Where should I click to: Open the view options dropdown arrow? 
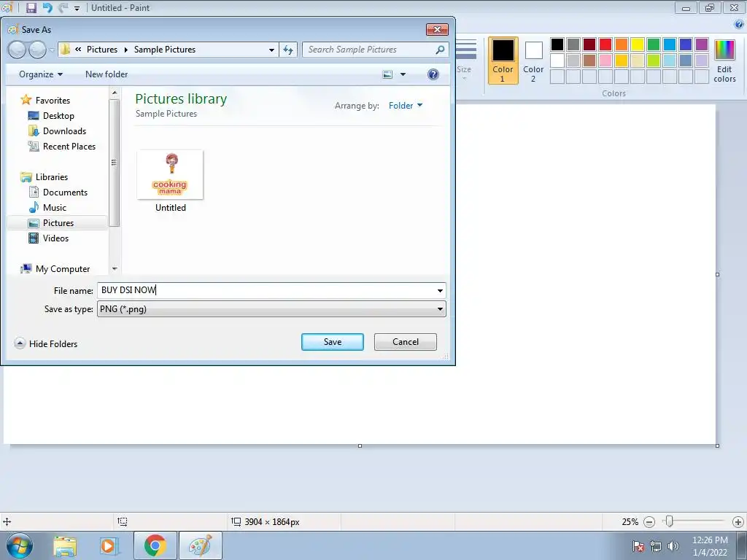(403, 74)
